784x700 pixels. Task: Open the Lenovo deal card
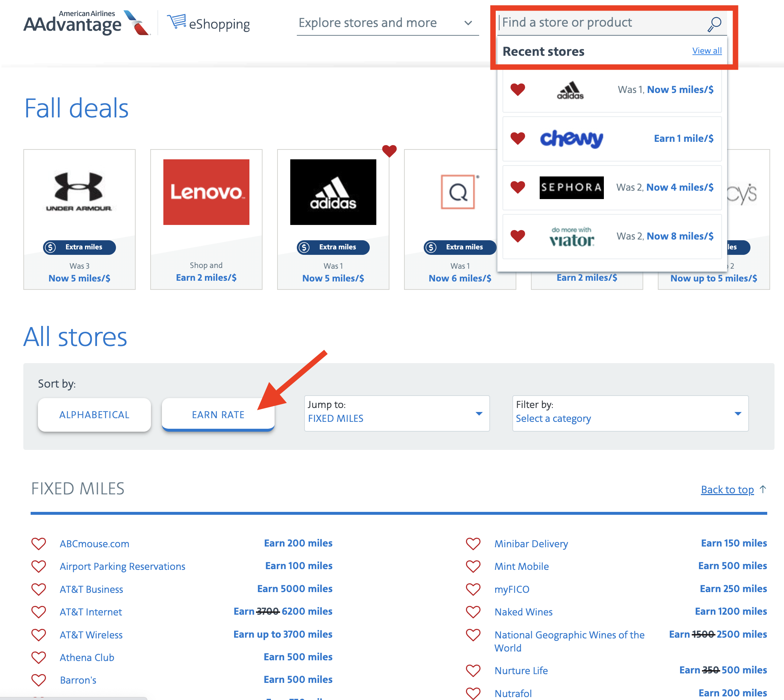coord(206,219)
